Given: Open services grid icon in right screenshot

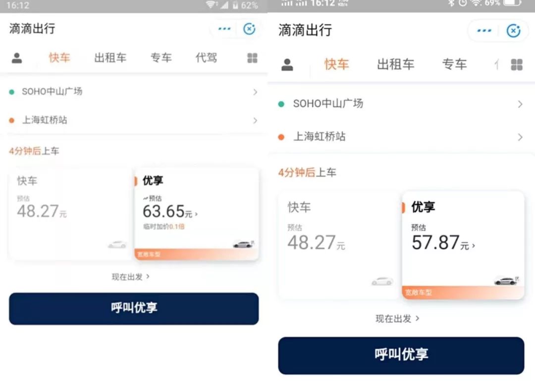Looking at the screenshot, I should [517, 64].
